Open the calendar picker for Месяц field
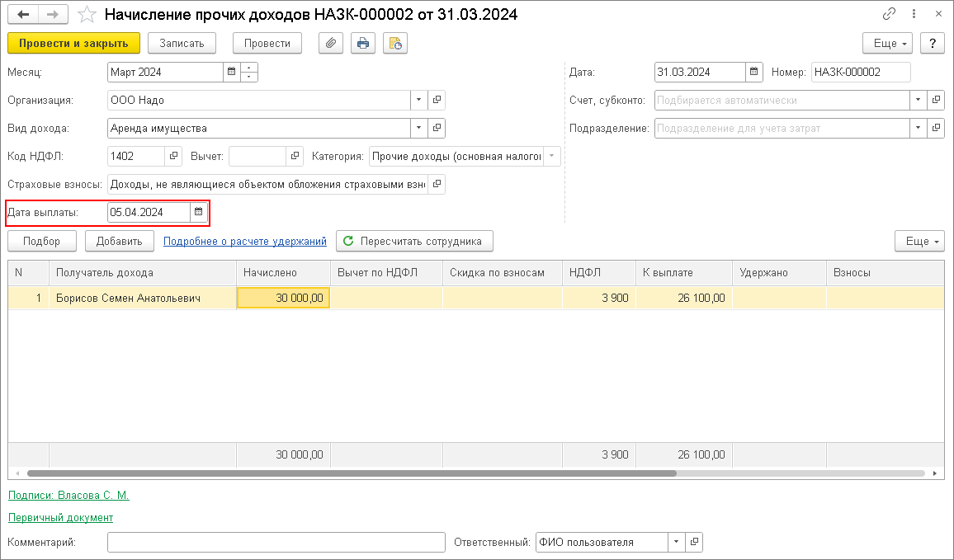The width and height of the screenshot is (954, 560). pyautogui.click(x=231, y=72)
